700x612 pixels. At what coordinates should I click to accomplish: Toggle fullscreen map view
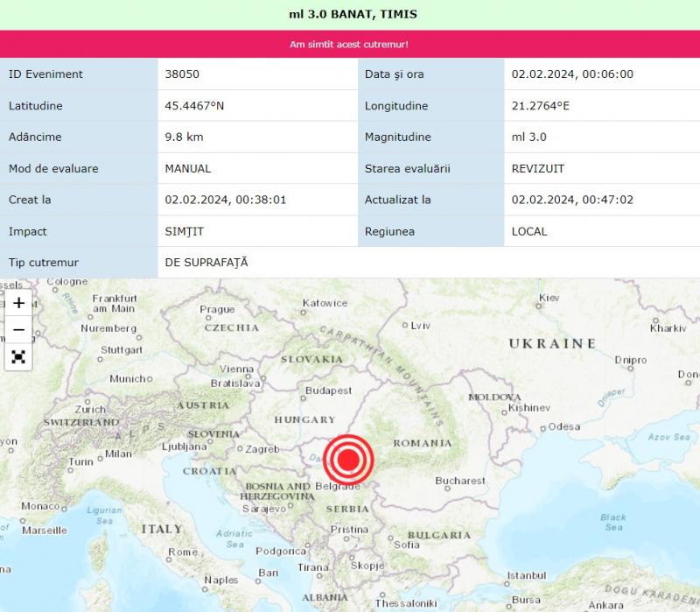18,356
